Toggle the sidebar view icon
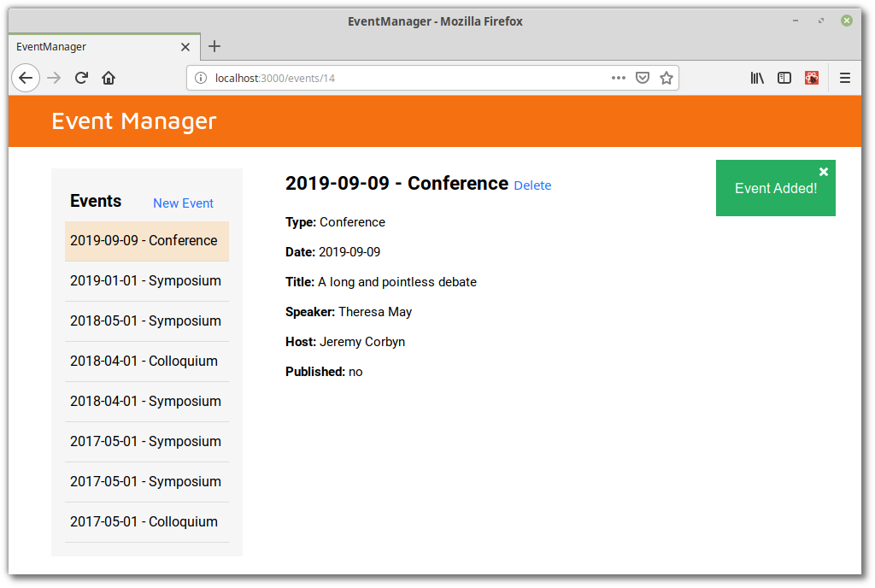This screenshot has width=875, height=588. 784,78
